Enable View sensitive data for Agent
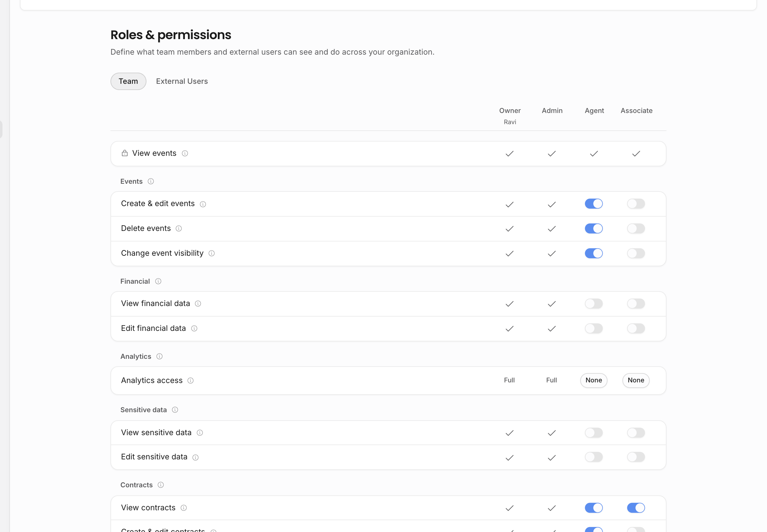The height and width of the screenshot is (532, 767). tap(594, 433)
